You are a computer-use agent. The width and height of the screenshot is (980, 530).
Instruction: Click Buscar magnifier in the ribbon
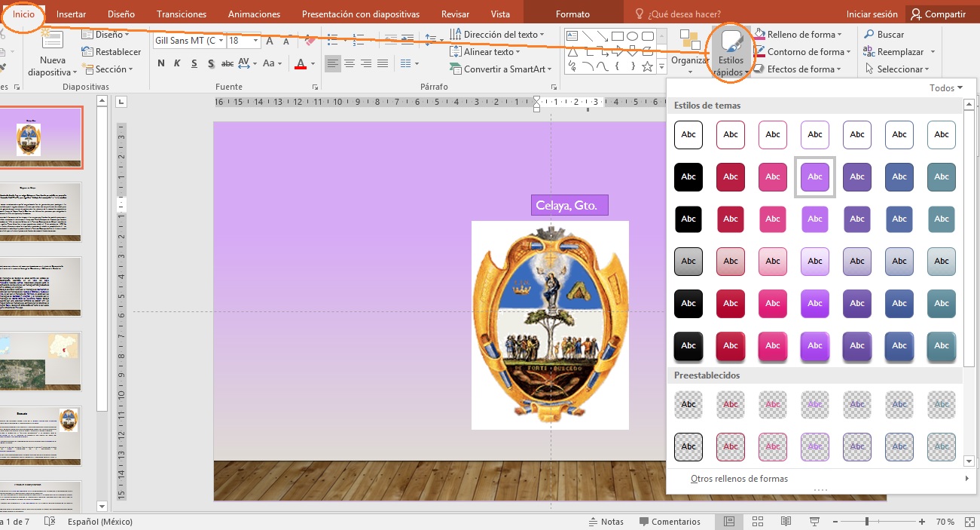click(869, 35)
